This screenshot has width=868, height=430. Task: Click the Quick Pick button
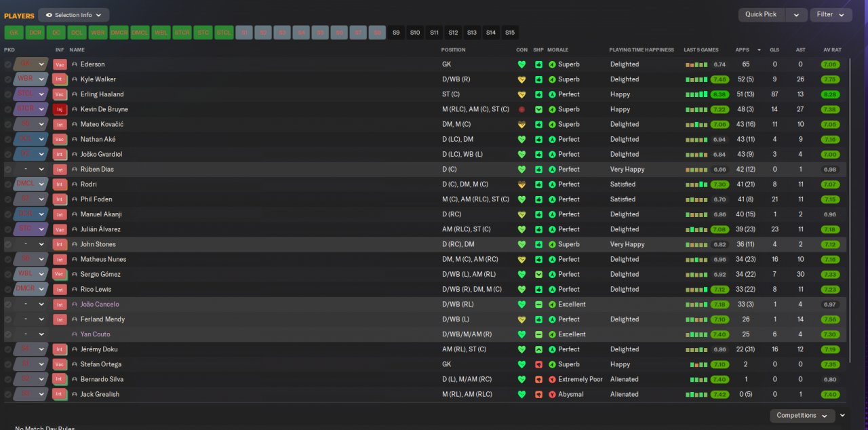(762, 14)
